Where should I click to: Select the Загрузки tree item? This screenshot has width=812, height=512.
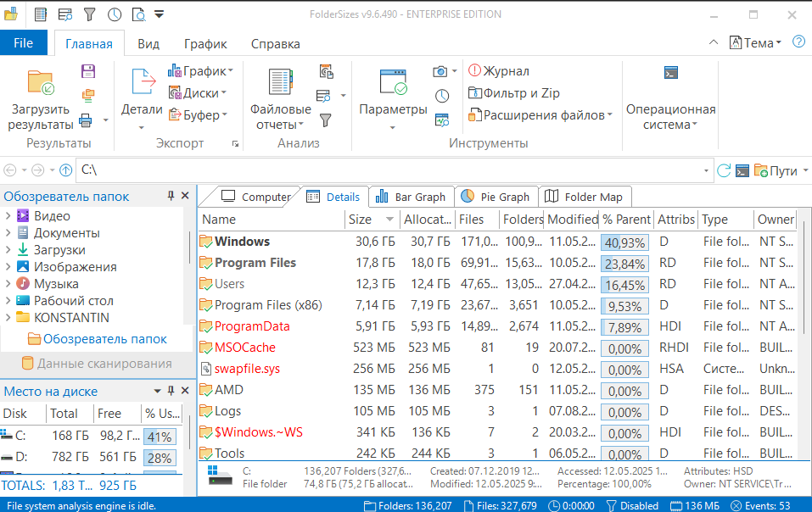click(59, 250)
